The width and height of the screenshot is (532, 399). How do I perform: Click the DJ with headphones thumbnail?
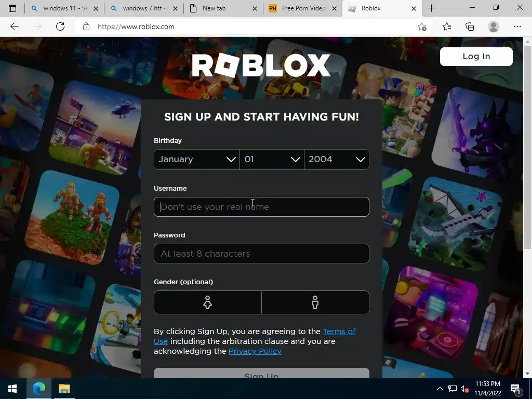[431, 312]
